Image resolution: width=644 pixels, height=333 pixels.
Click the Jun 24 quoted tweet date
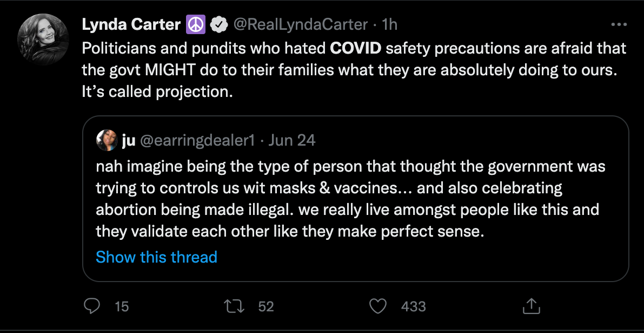[x=292, y=141]
